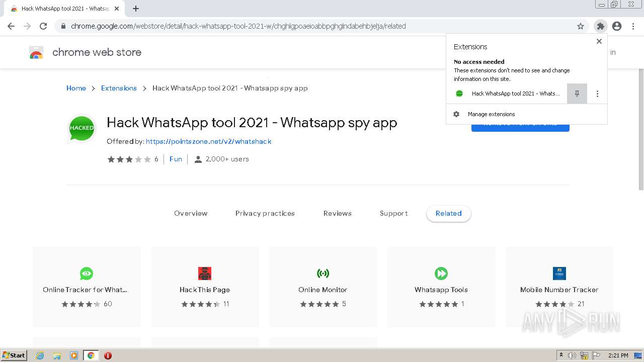Click the address bar URL
The height and width of the screenshot is (362, 644).
238,26
